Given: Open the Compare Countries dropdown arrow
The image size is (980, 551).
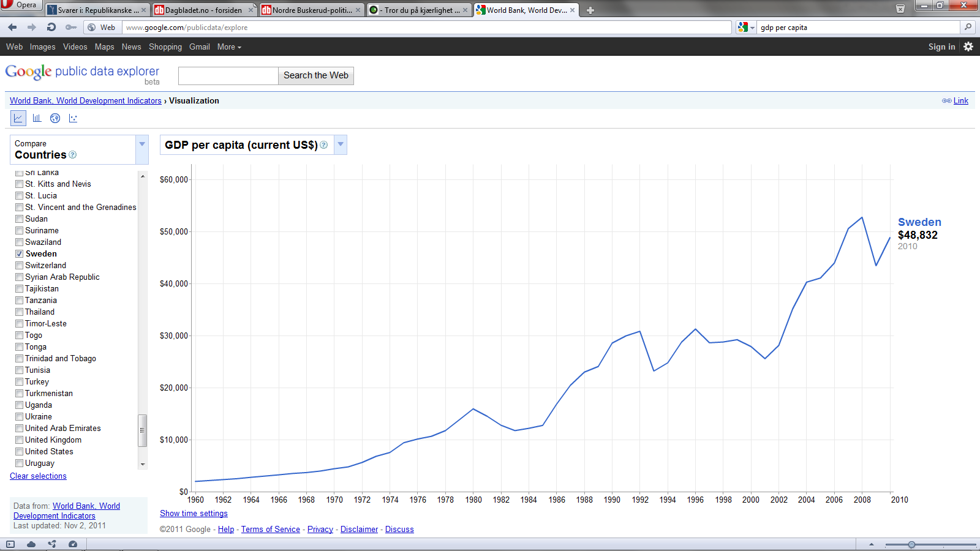Looking at the screenshot, I should (x=142, y=149).
